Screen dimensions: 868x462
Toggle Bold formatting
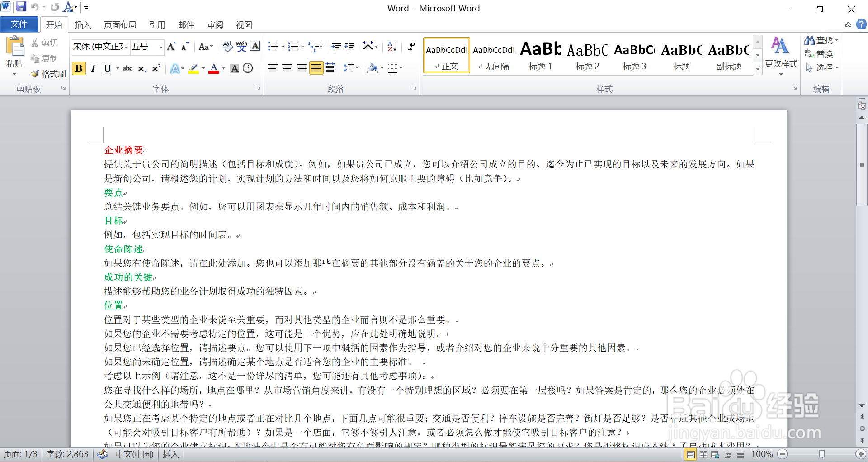79,68
